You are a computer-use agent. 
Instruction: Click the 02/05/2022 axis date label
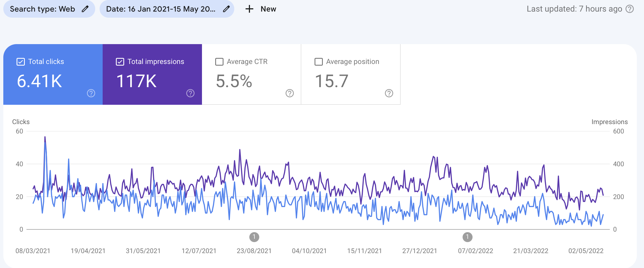click(586, 251)
